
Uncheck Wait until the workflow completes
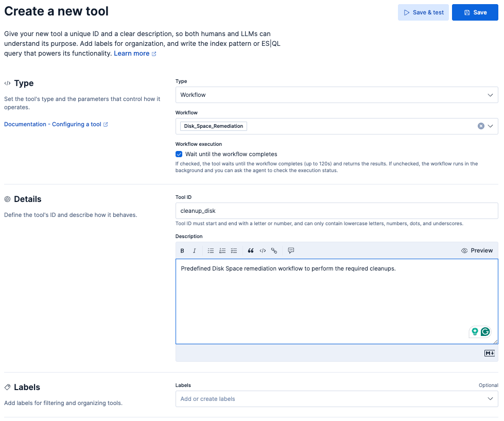(x=179, y=154)
